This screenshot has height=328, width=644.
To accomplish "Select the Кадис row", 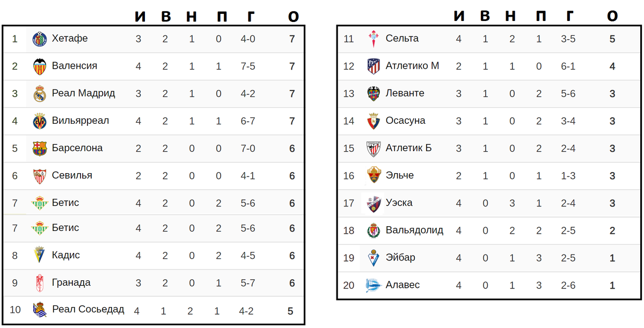I will point(153,256).
